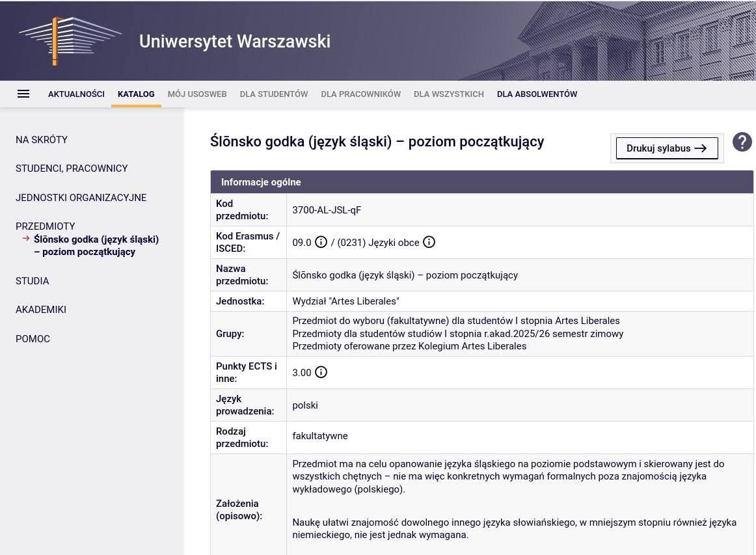756x555 pixels.
Task: Open the DLA WSZYSTKICH tab
Action: [x=449, y=94]
